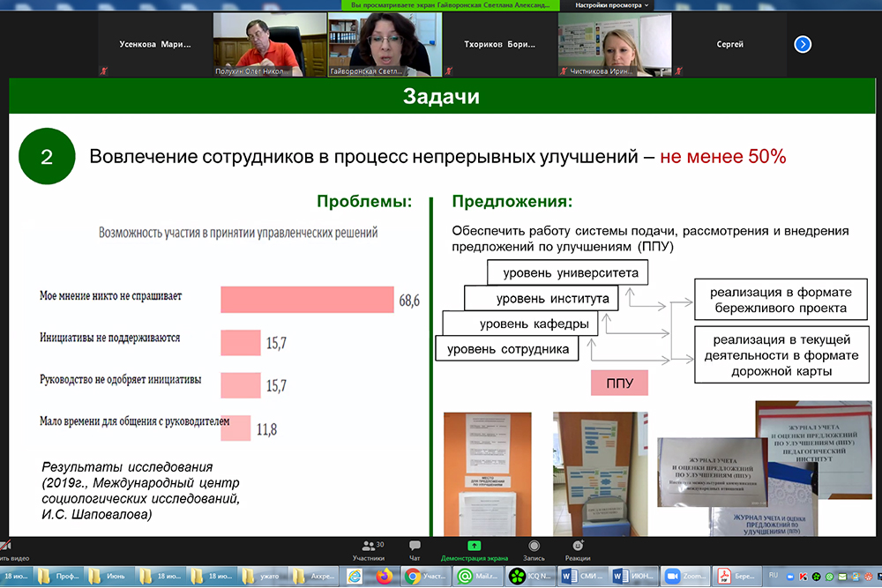Image resolution: width=882 pixels, height=588 pixels.
Task: Open the Chat panel
Action: 415,550
